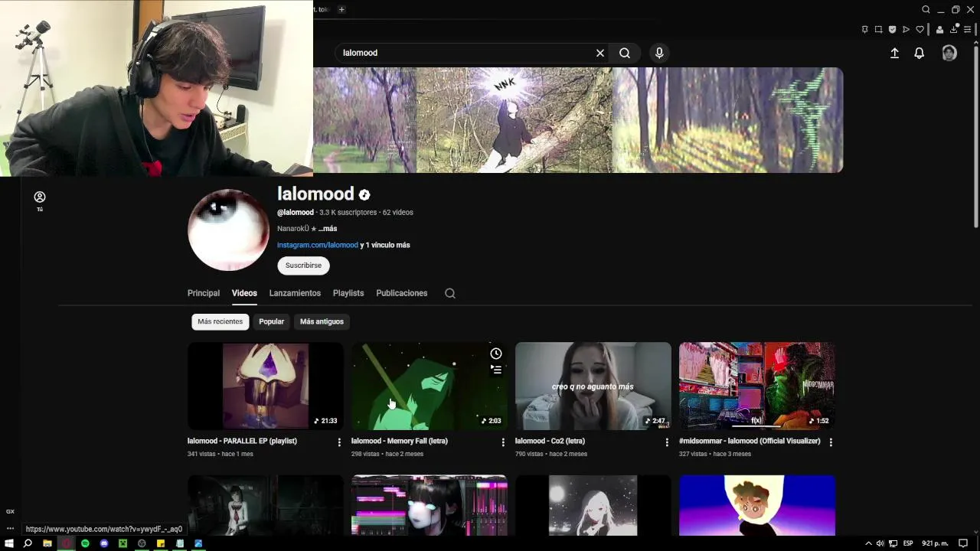Click the Suscribirse button
This screenshot has width=980, height=551.
point(303,266)
